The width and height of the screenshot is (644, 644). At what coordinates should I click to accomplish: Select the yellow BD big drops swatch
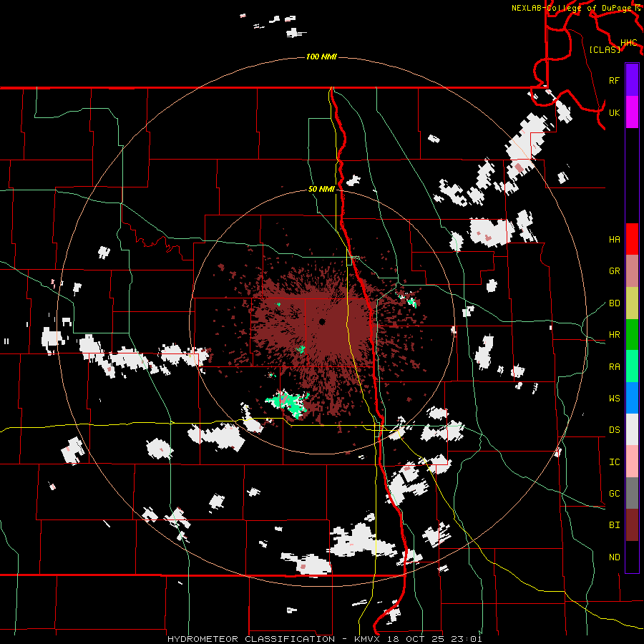[x=632, y=303]
